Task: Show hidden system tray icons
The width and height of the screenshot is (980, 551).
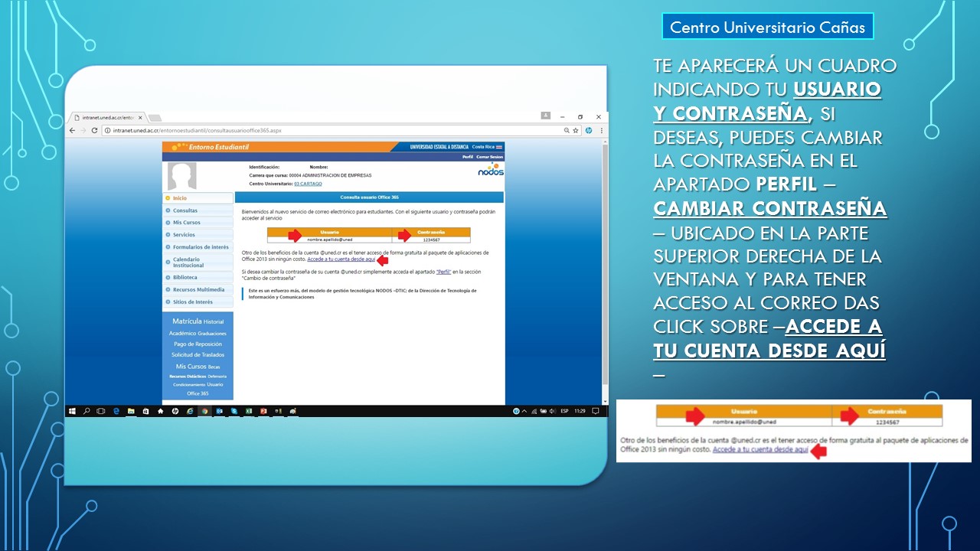Action: [526, 411]
